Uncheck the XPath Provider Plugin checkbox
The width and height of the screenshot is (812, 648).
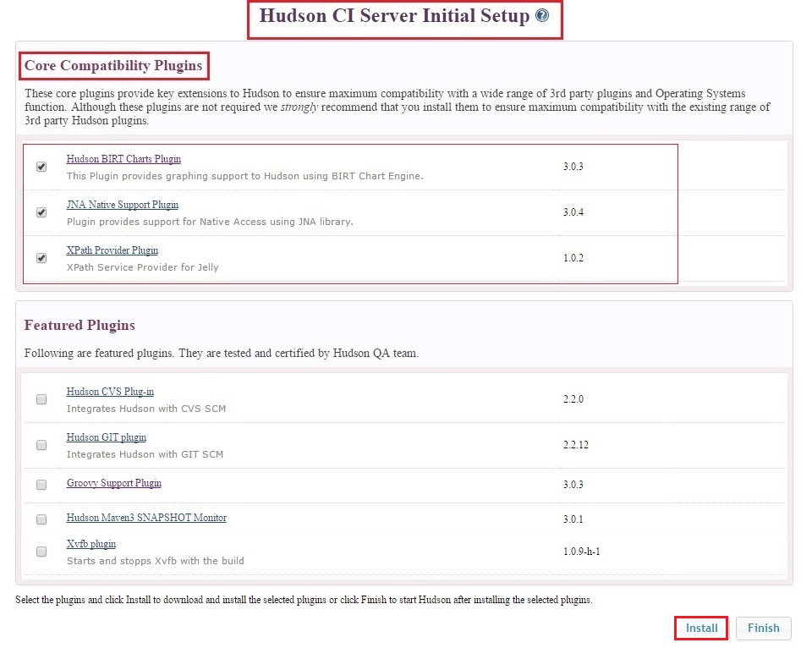(41, 258)
